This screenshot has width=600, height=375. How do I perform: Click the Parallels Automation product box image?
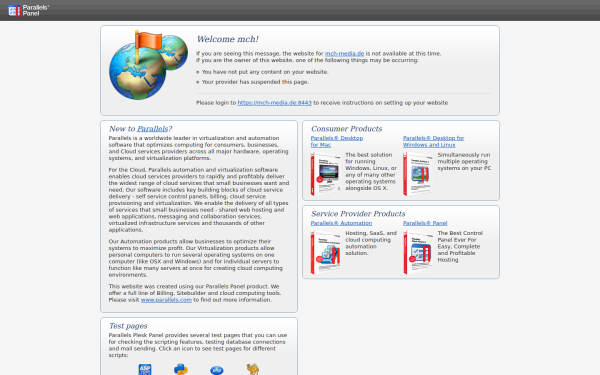(326, 253)
